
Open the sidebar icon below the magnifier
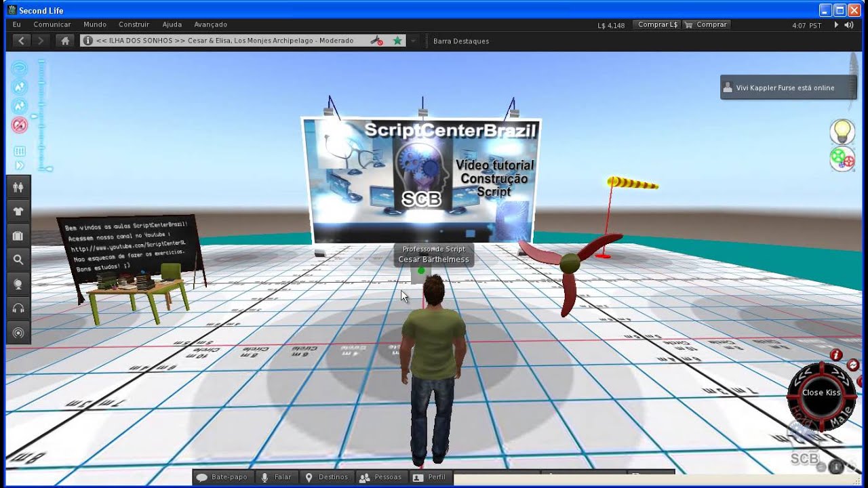coord(18,284)
